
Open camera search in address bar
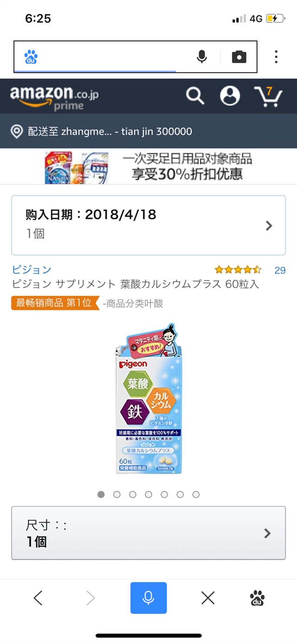point(239,57)
